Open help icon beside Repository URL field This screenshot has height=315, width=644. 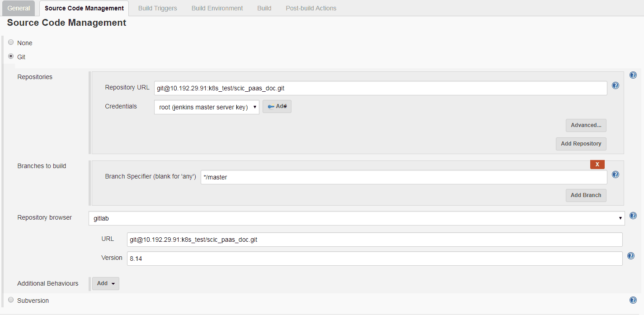tap(615, 85)
